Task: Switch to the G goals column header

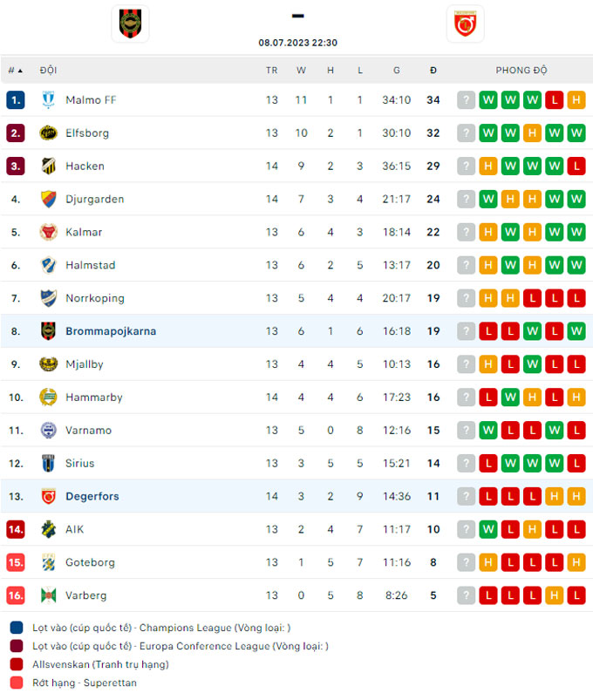Action: (397, 70)
